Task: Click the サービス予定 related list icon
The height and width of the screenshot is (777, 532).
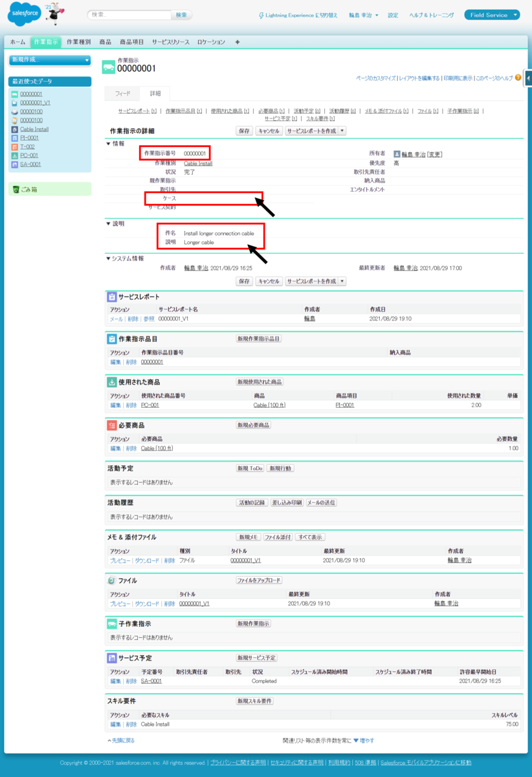Action: pos(112,658)
